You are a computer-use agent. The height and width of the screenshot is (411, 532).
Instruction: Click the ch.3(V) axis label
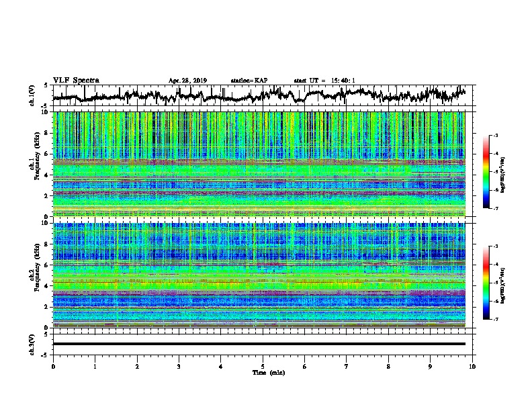tap(32, 345)
